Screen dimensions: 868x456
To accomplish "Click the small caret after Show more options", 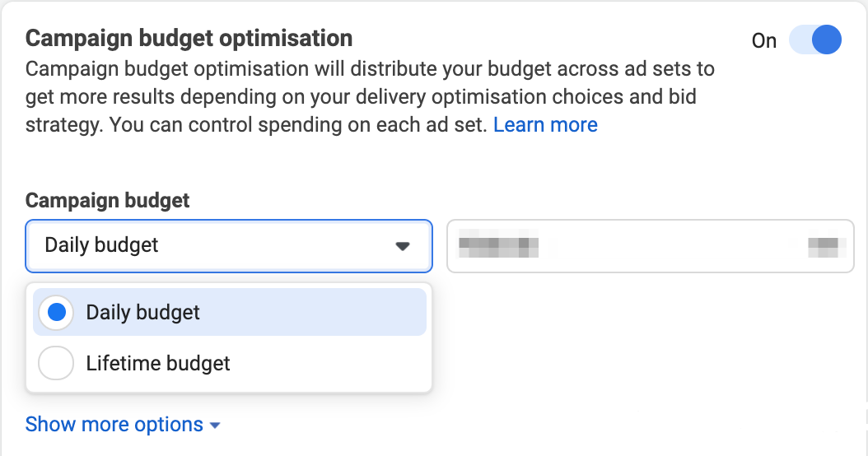I will point(215,426).
